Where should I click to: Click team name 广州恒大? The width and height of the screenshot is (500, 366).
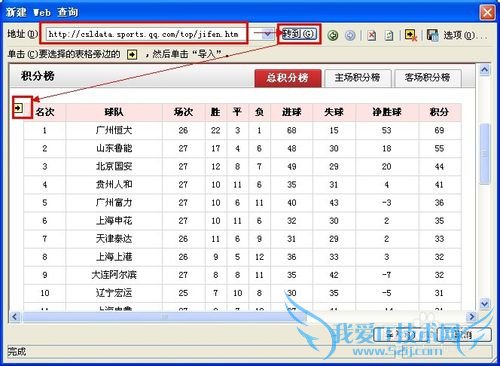(x=114, y=130)
